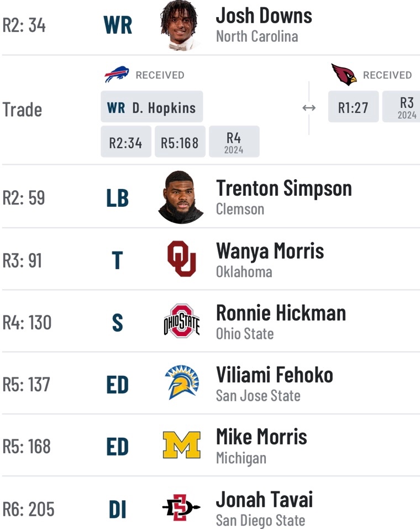
Task: Select the WR D. Hopkins trade chip
Action: pyautogui.click(x=152, y=107)
